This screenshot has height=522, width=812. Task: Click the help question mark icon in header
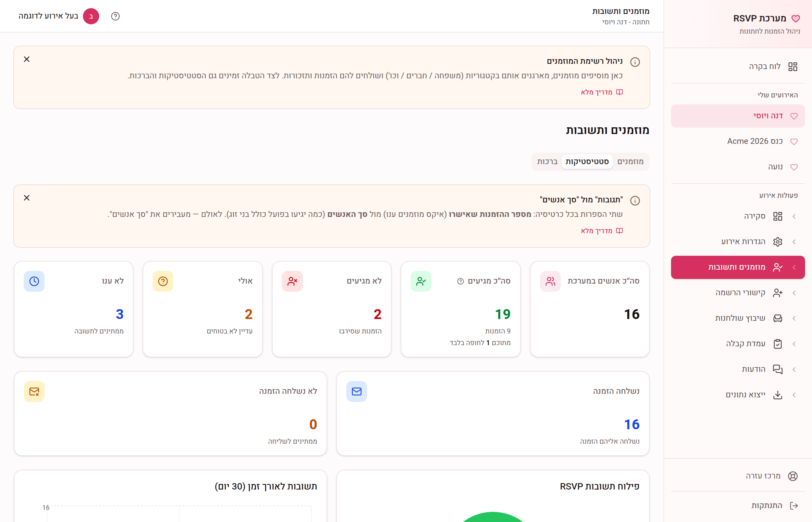click(x=115, y=16)
